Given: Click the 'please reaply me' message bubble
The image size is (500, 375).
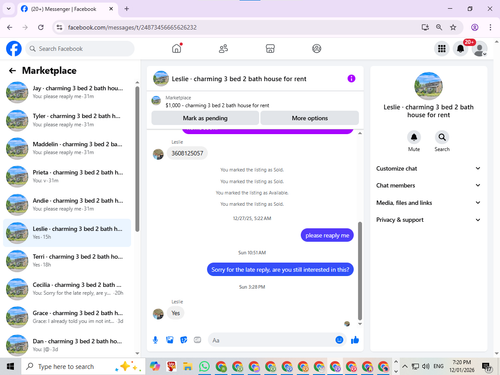Looking at the screenshot, I should pos(327,235).
